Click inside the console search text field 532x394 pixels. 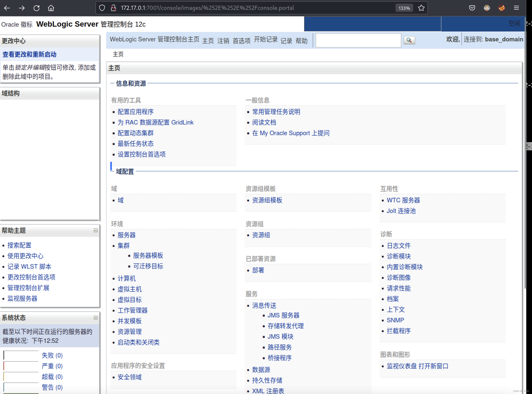tap(358, 40)
